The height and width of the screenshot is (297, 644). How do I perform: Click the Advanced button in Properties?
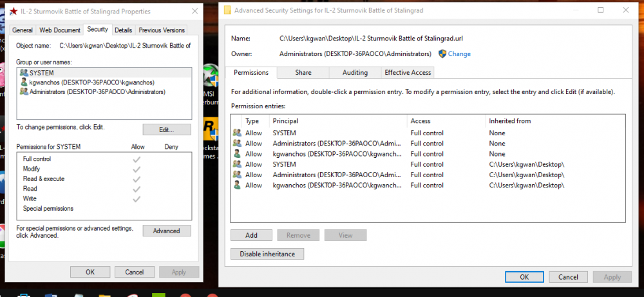tap(167, 231)
